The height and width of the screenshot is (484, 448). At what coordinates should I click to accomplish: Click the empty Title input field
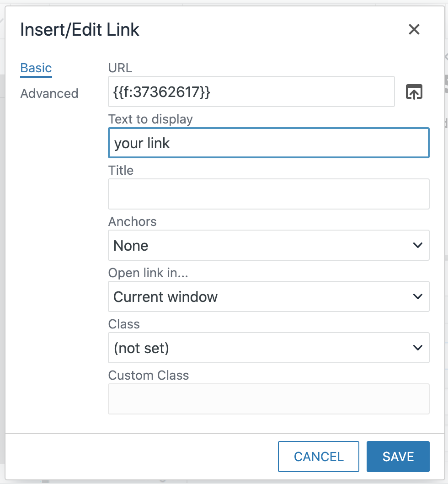pyautogui.click(x=269, y=194)
